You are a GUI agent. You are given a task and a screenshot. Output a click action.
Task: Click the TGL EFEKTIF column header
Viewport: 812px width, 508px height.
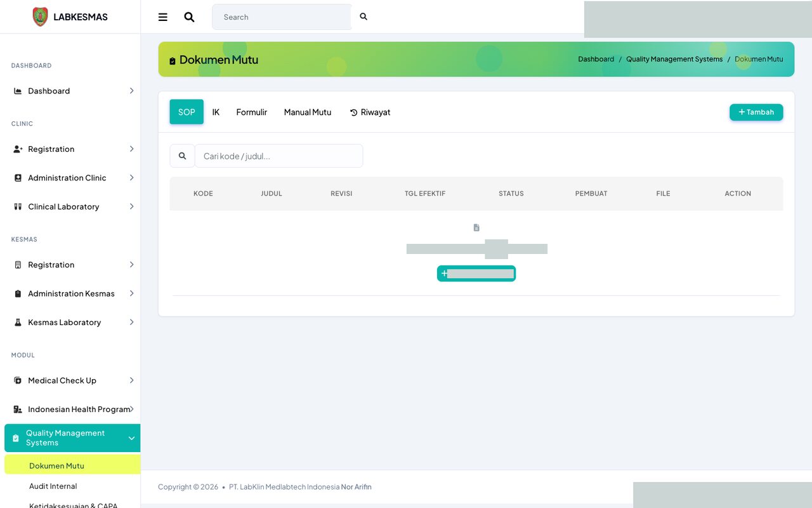point(425,193)
